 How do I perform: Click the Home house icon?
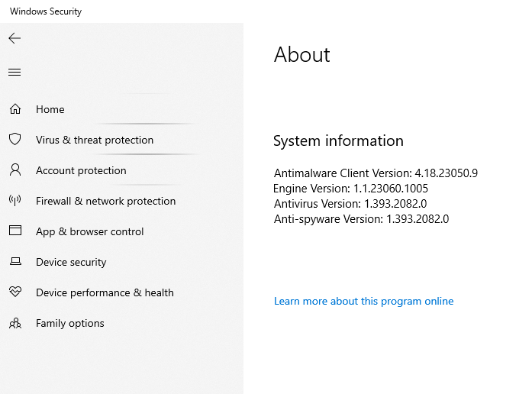[x=15, y=109]
